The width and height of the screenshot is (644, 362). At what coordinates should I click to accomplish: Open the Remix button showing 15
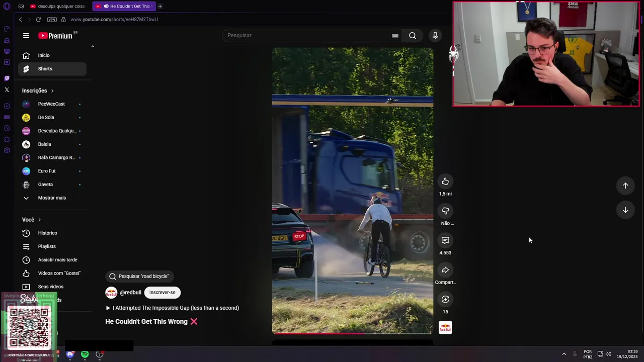[x=445, y=300]
